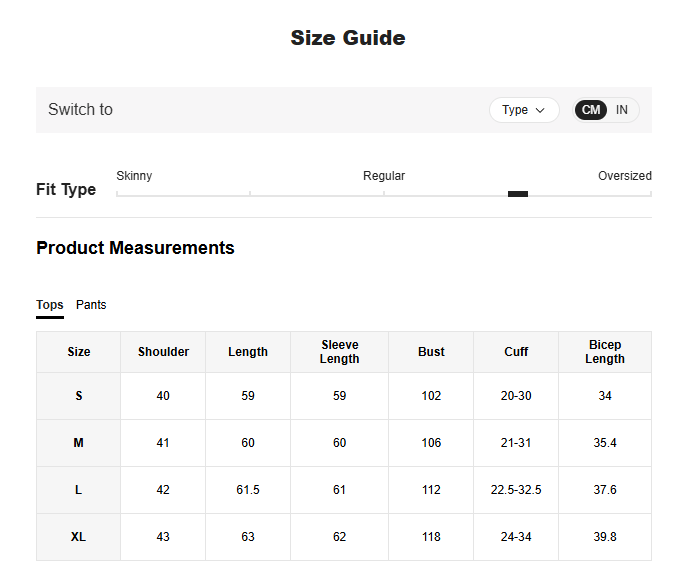681x576 pixels.
Task: Switch measurement units to IN
Action: [622, 110]
